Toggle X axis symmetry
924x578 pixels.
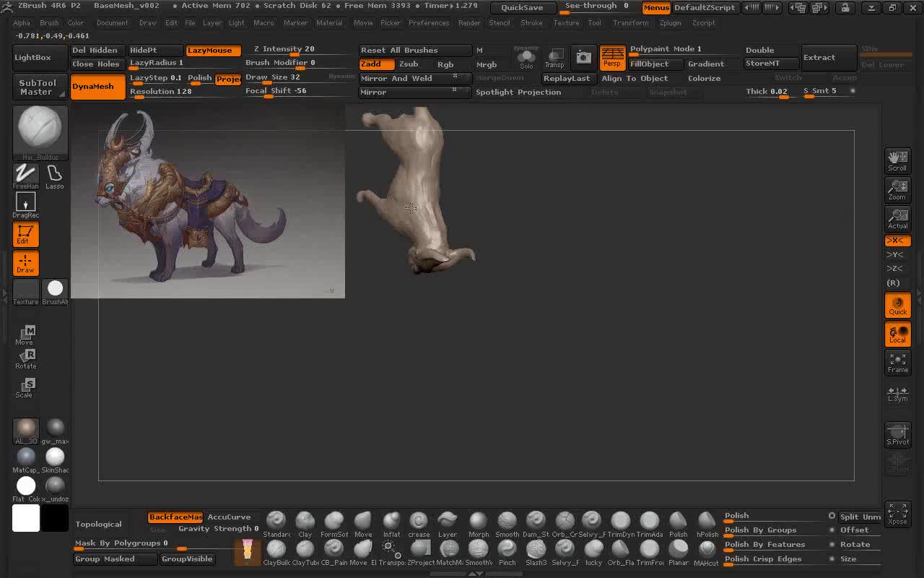[x=897, y=241]
